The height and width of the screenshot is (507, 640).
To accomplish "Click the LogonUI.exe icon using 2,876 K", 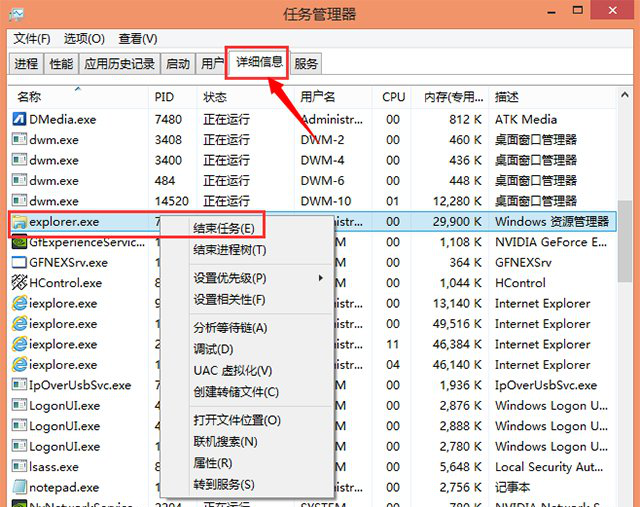I will pos(19,405).
